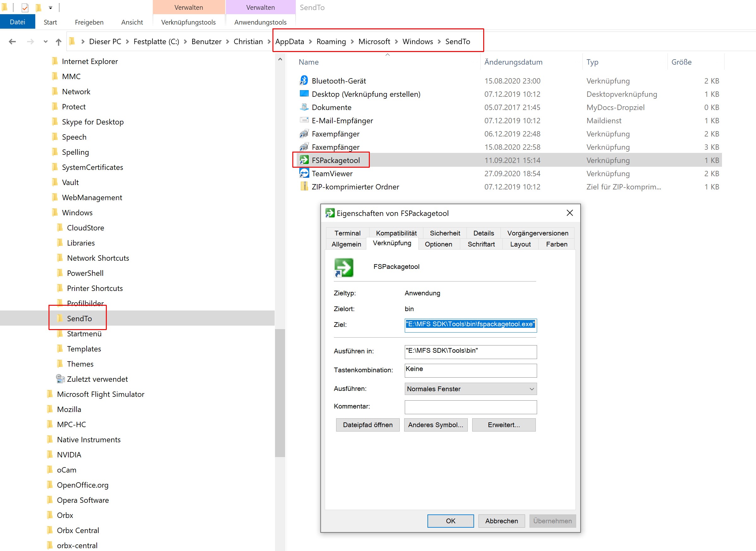
Task: Select the TeamViewer shortcut icon
Action: (304, 173)
